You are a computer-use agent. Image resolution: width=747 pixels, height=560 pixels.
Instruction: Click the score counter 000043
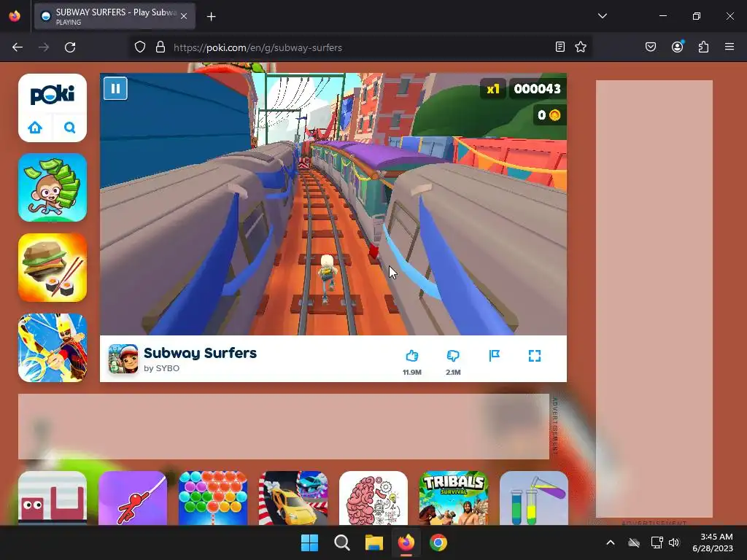pos(538,88)
